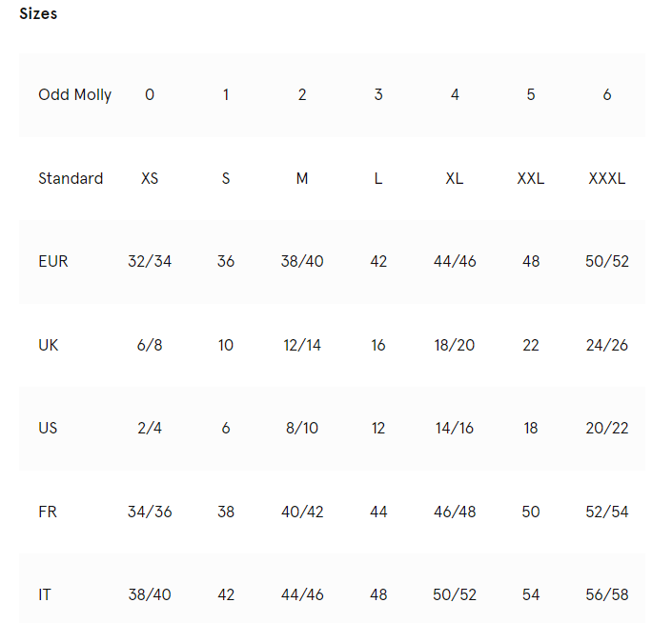672x623 pixels.
Task: Select the XXXL standard size cell
Action: pos(607,178)
